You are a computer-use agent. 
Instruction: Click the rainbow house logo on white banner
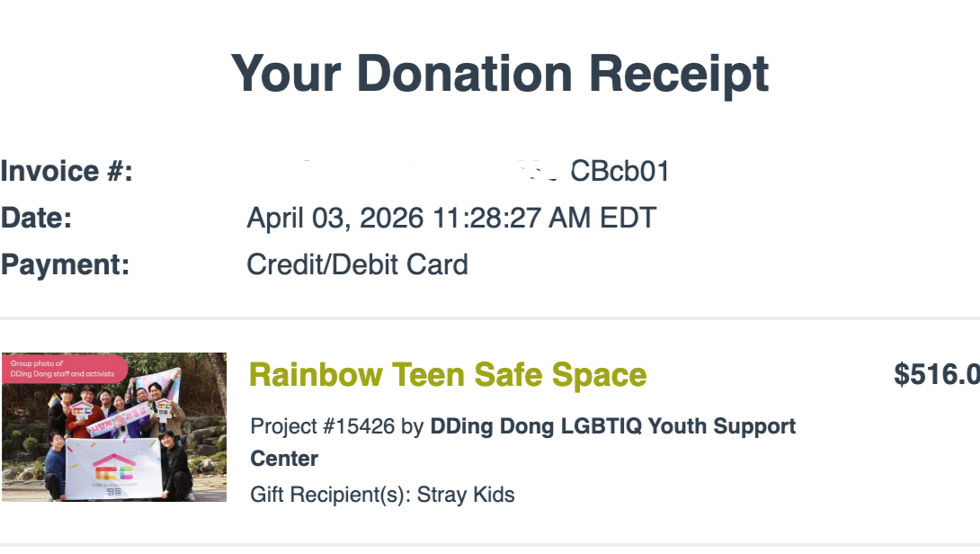113,466
